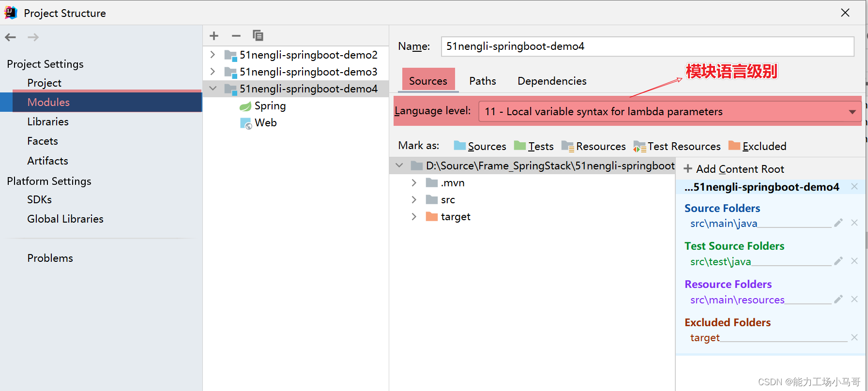Edit src\test\java test folder properties
The image size is (868, 391).
(838, 261)
